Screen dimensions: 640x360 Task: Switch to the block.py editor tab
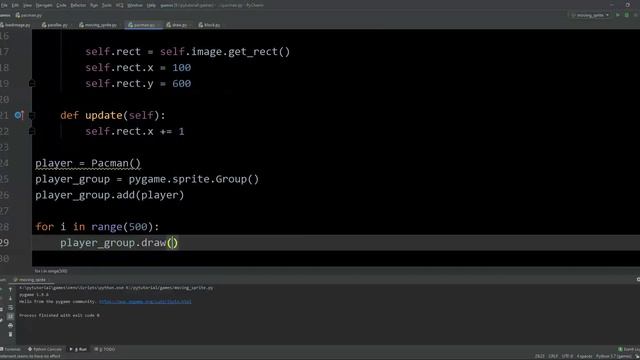pyautogui.click(x=209, y=25)
